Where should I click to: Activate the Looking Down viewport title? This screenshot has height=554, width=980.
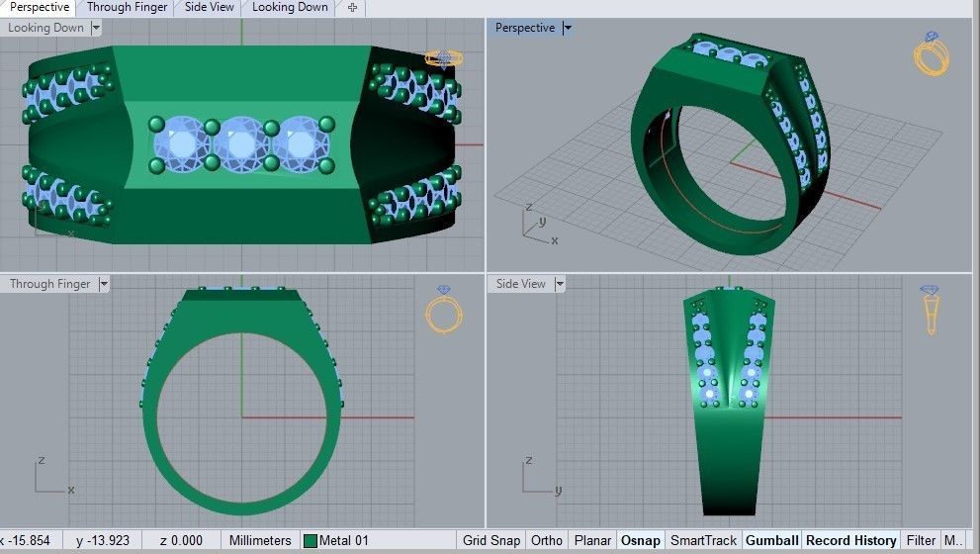(45, 28)
